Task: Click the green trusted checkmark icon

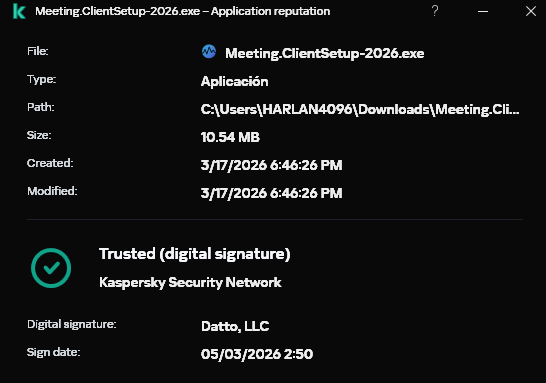Action: click(x=51, y=268)
